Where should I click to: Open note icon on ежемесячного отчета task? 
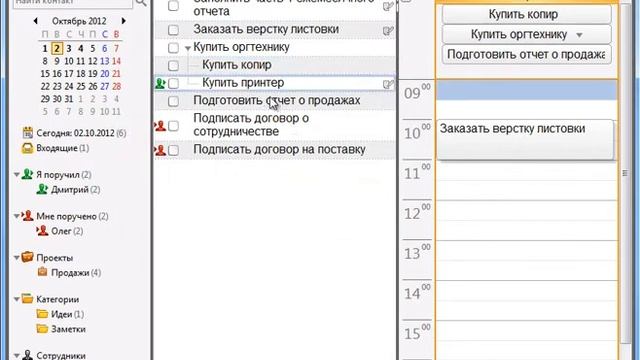(x=388, y=6)
